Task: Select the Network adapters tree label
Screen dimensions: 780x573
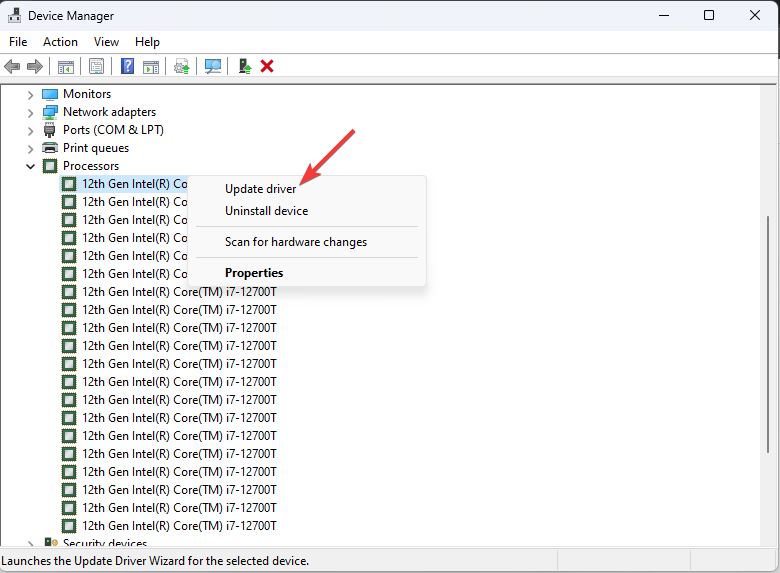Action: point(109,112)
